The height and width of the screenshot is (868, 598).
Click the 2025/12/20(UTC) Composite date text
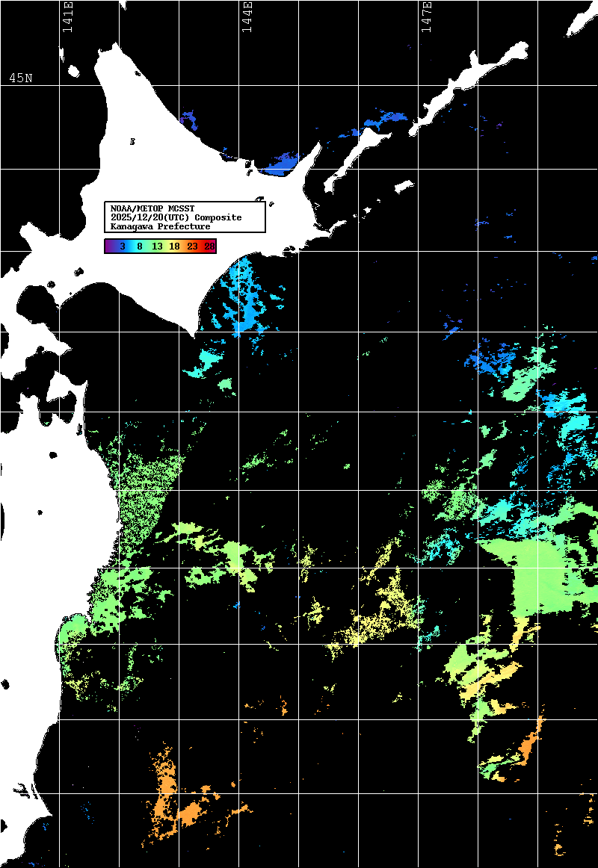[x=176, y=217]
